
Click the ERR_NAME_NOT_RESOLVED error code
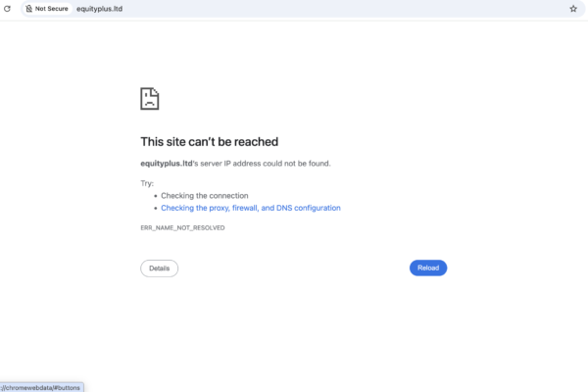182,227
